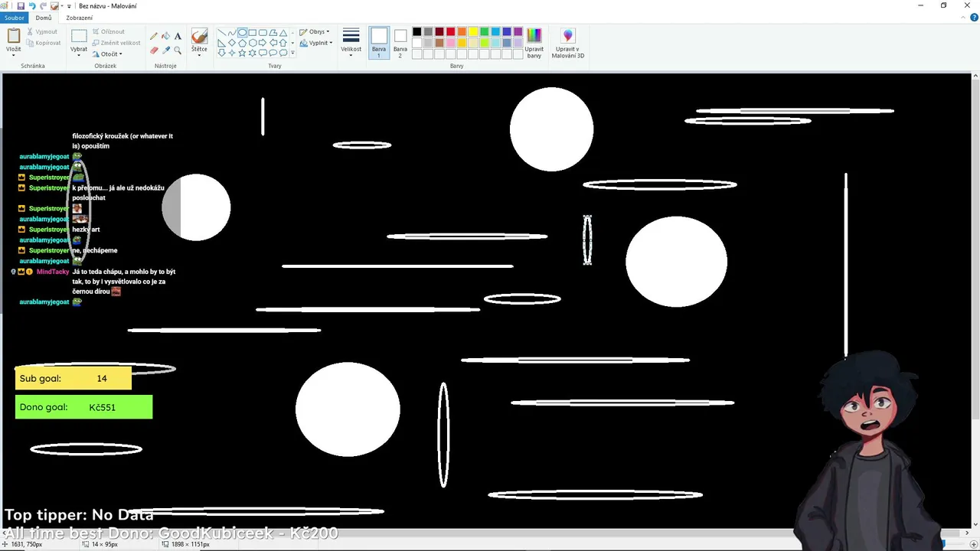980x551 pixels.
Task: Expand the Štětce brushes dropdown arrow
Action: point(199,55)
